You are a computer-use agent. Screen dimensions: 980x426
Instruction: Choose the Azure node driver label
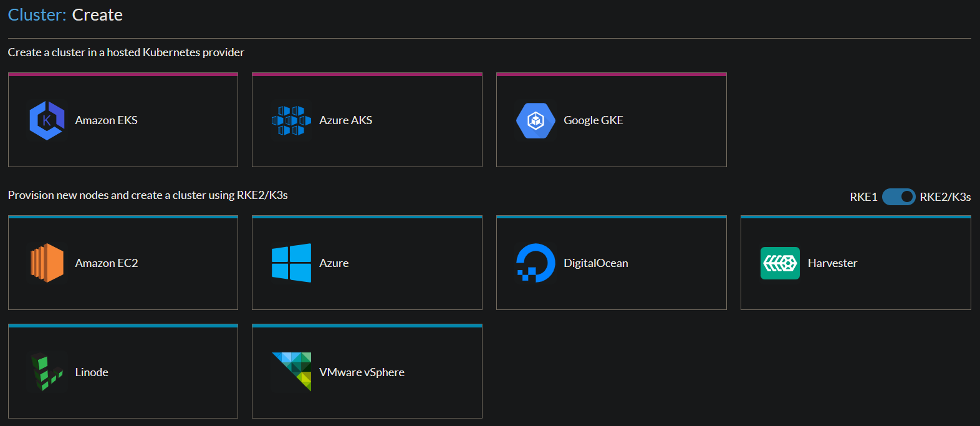click(x=334, y=263)
